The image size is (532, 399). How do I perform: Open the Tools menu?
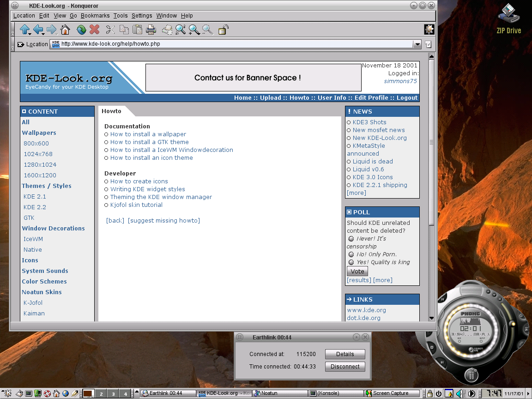pos(121,16)
